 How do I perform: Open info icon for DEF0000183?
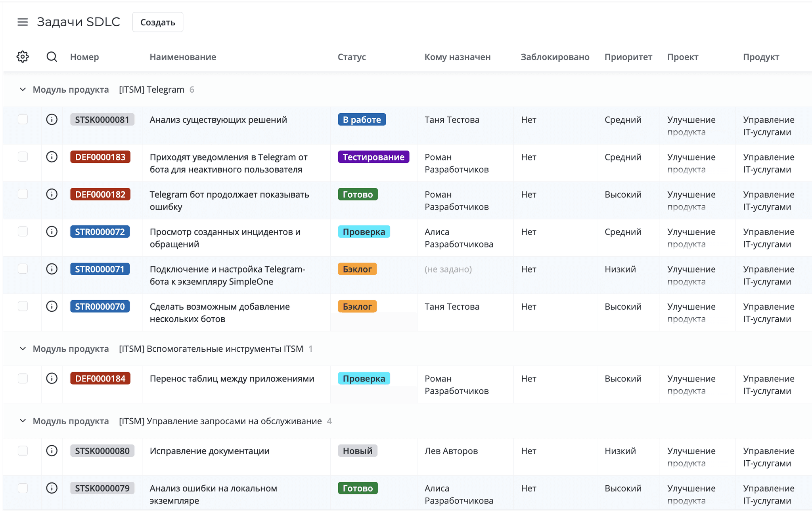(x=52, y=157)
